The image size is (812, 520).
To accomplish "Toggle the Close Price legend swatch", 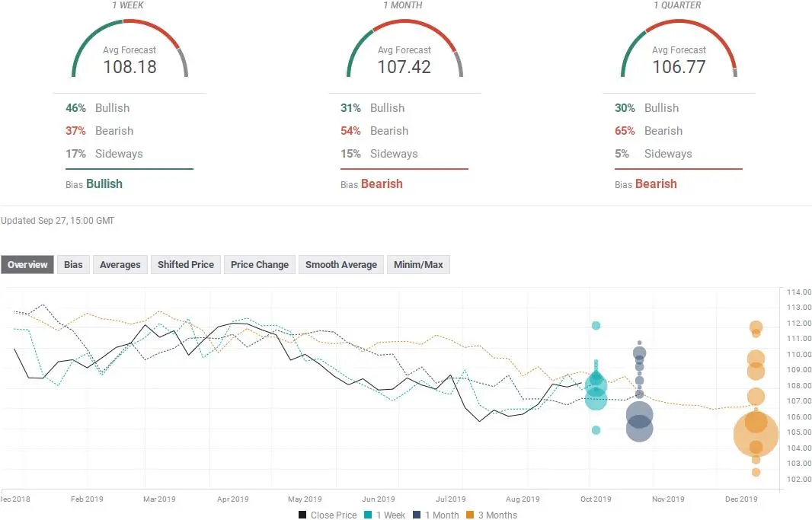I will [302, 515].
